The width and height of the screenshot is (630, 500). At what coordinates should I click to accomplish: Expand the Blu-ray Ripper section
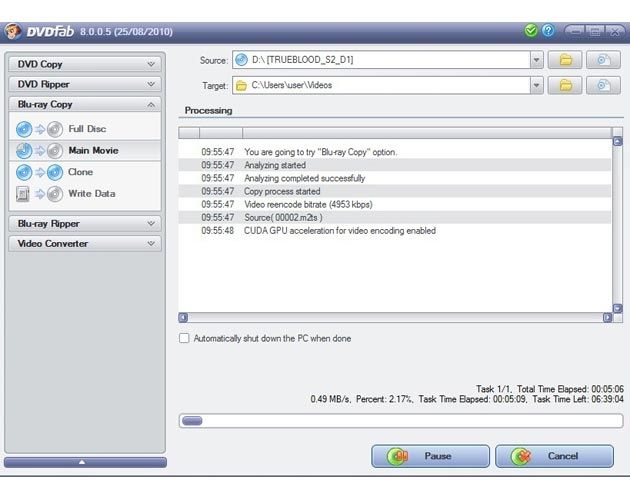[x=85, y=224]
